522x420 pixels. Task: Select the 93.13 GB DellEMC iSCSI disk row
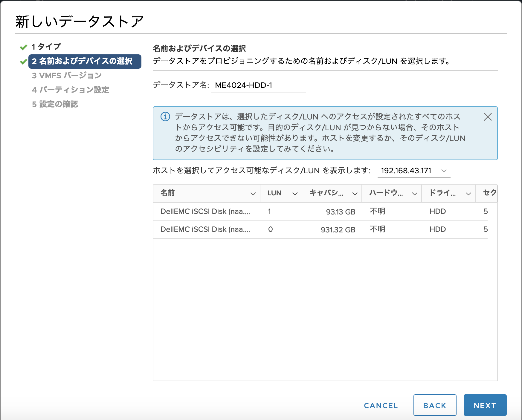click(320, 212)
